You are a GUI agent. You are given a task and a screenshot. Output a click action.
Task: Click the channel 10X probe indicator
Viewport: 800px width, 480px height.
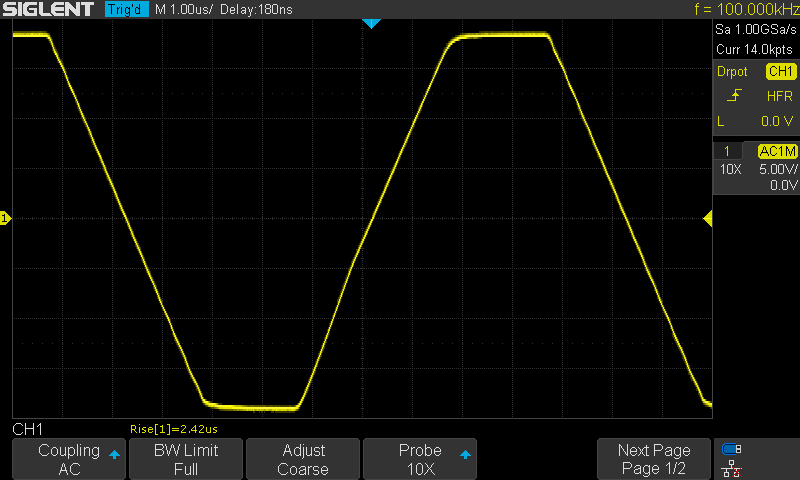coord(730,169)
